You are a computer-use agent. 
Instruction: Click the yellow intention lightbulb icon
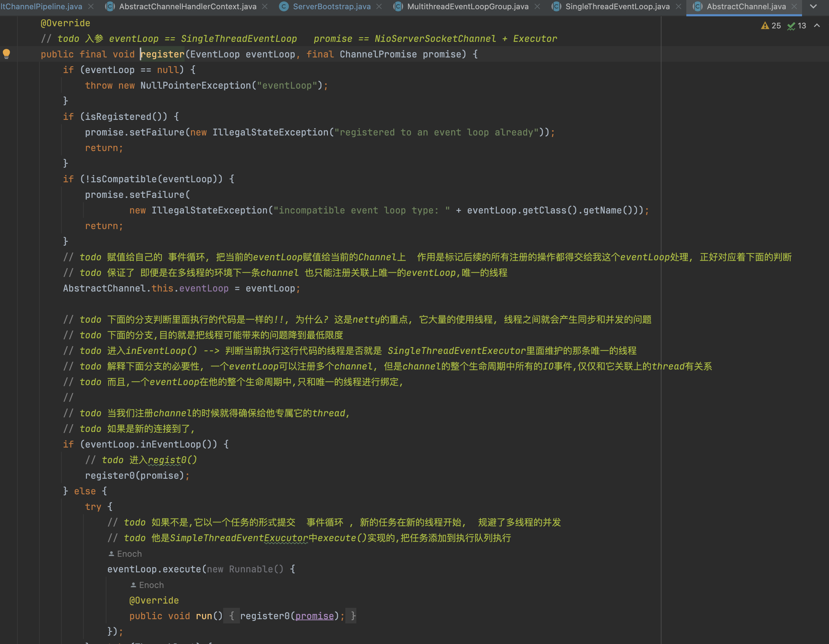(6, 54)
